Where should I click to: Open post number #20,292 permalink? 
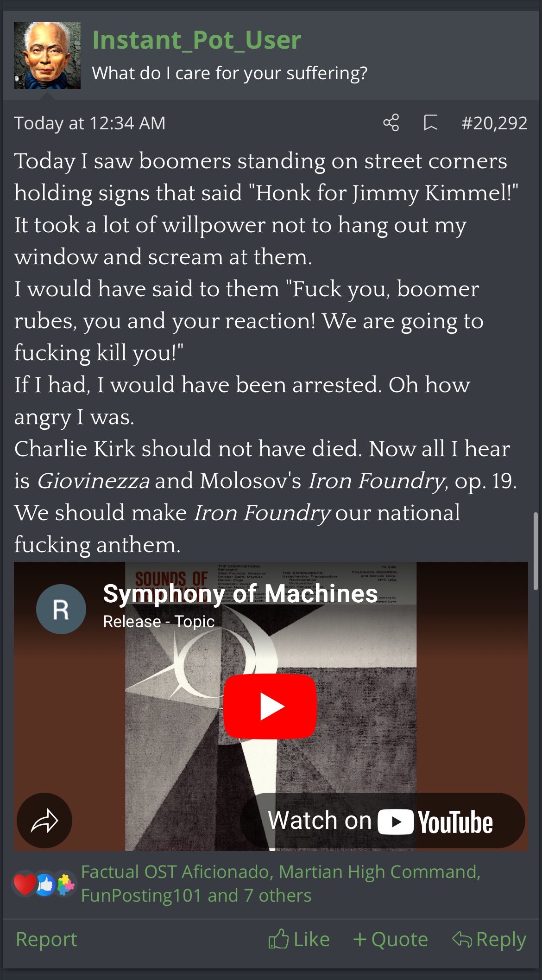(x=494, y=123)
